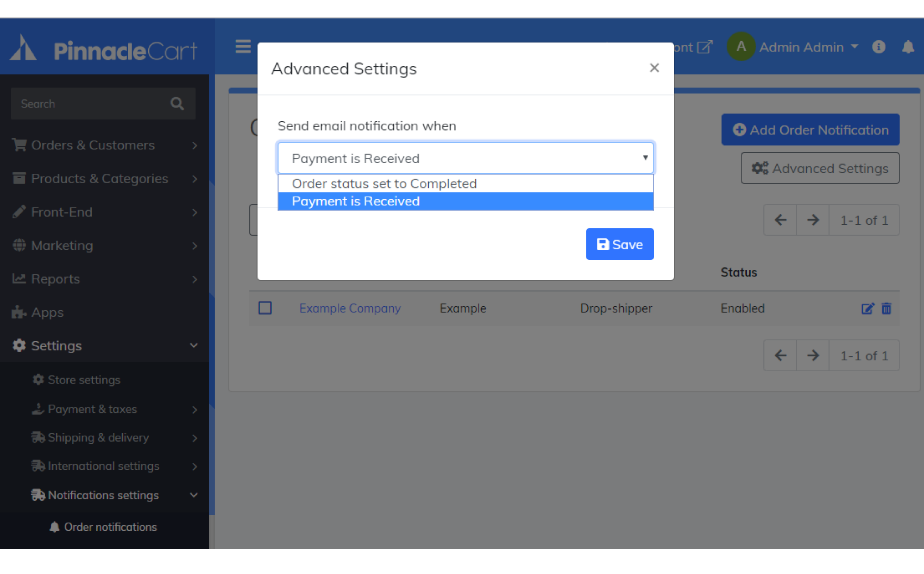Click the search magnifier icon in sidebar
This screenshot has width=924, height=574.
[x=177, y=104]
